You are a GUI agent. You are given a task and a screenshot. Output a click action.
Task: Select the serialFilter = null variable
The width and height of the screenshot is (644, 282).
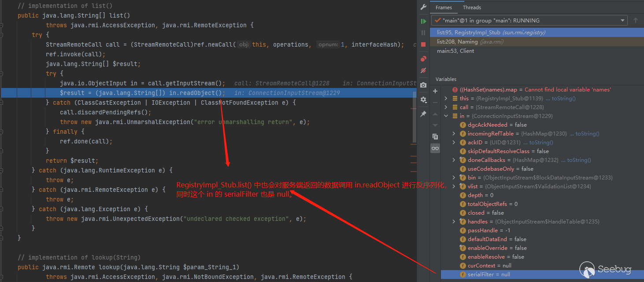pos(489,275)
